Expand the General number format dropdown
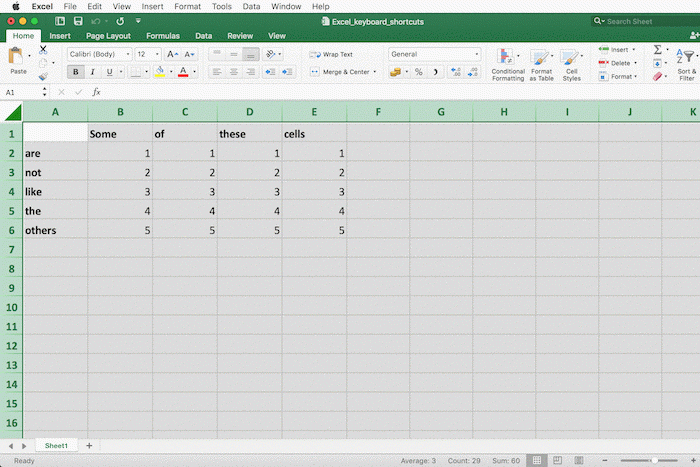This screenshot has width=700, height=467. click(434, 54)
